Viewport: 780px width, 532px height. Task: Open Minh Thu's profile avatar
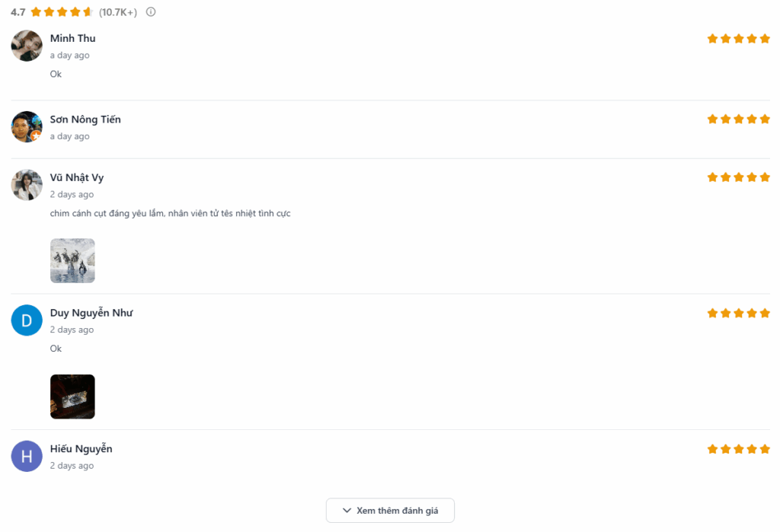pos(27,46)
